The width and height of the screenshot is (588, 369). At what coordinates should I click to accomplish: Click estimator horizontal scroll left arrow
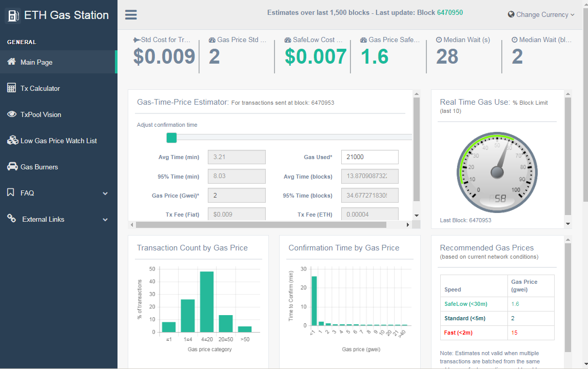coord(132,225)
